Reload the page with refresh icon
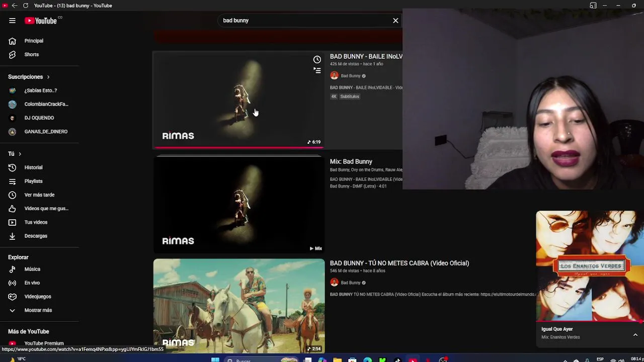The image size is (644, 362). click(x=26, y=6)
